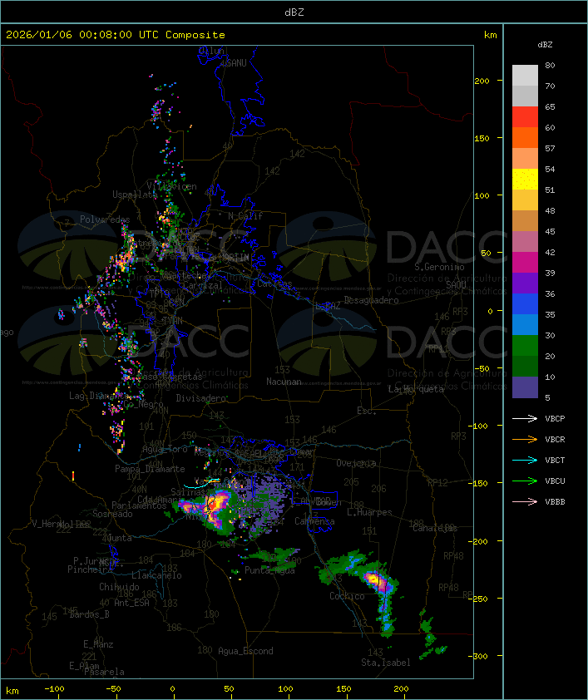This screenshot has height=700, width=588.
Task: Click the red 60-65 dBZ legend swatch
Action: (525, 117)
